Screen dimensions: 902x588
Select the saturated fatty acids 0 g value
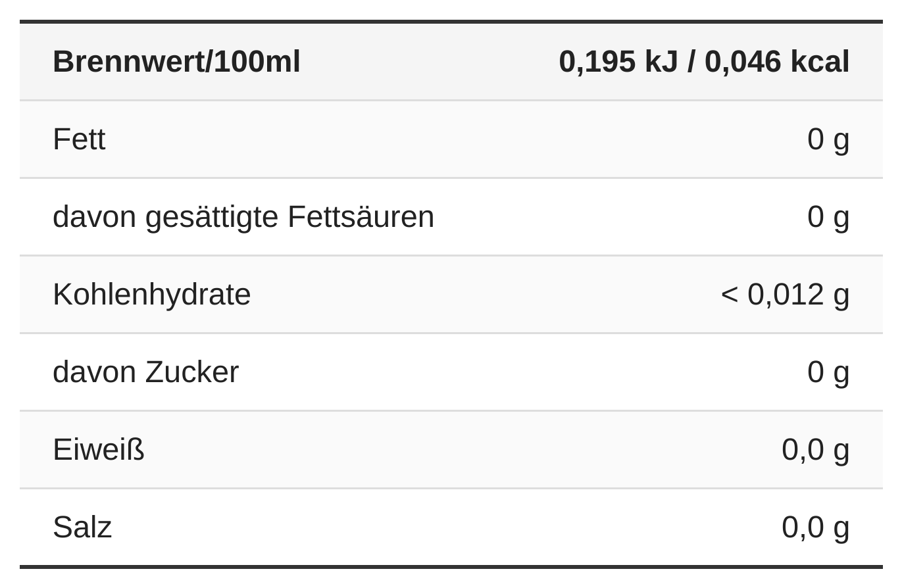pos(828,217)
